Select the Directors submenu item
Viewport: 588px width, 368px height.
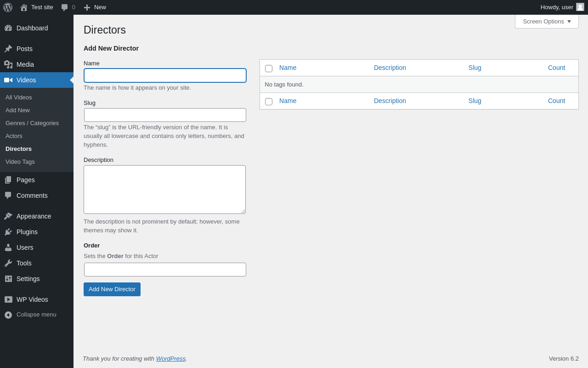coord(18,149)
